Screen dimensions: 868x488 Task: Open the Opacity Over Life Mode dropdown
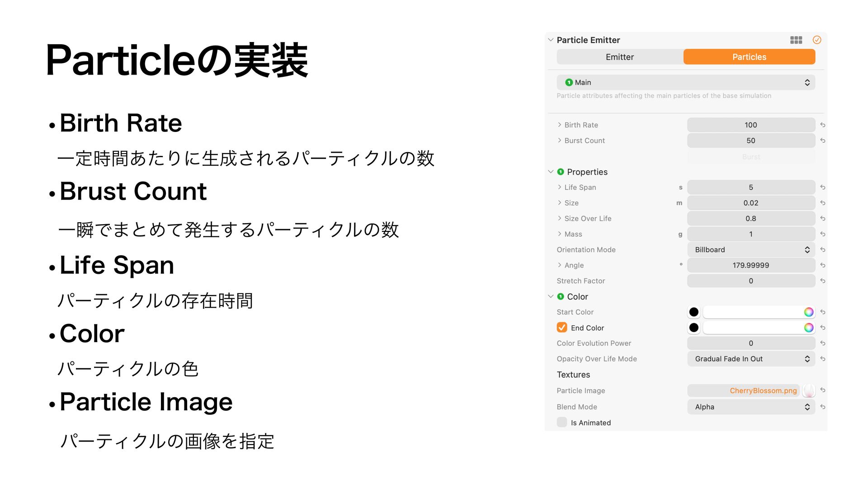751,359
